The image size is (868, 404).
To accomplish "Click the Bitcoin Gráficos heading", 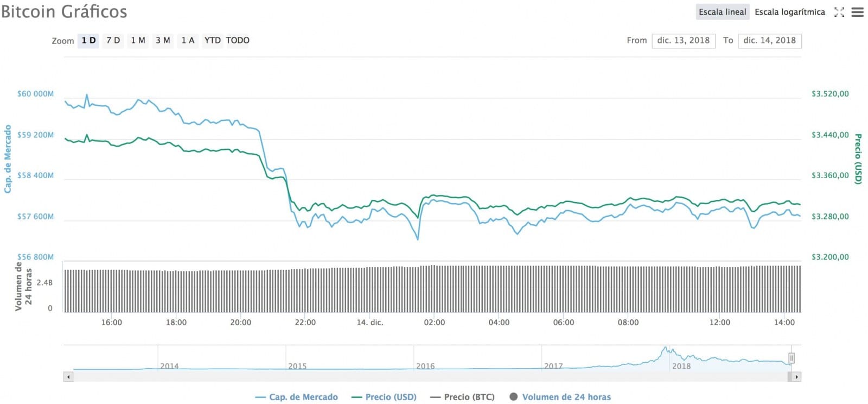I will coord(64,11).
